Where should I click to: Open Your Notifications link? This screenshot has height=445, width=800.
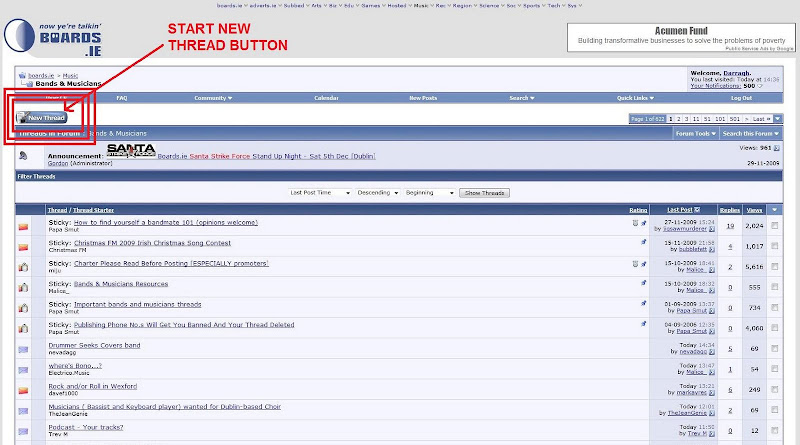[715, 86]
